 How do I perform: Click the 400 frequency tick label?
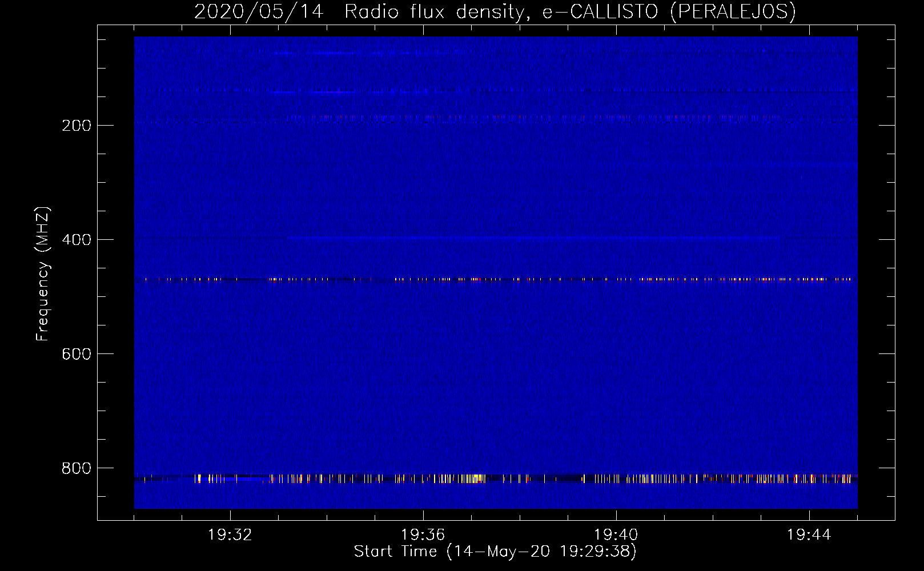[77, 240]
